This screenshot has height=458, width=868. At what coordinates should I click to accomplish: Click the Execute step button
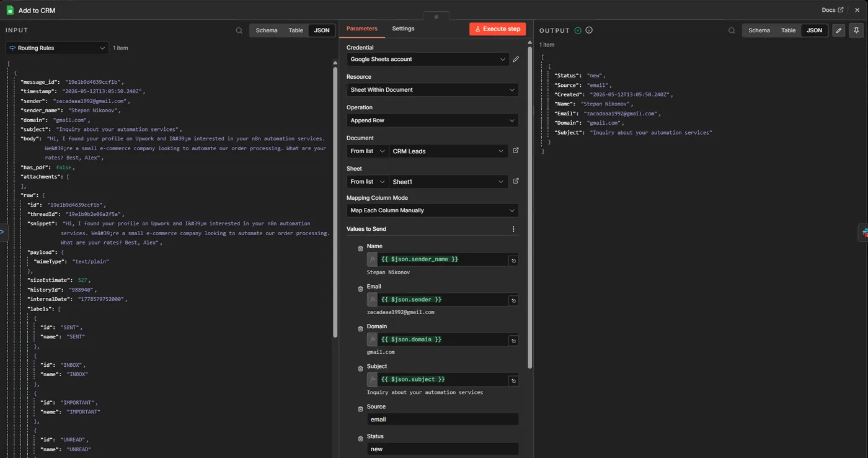[x=497, y=29]
